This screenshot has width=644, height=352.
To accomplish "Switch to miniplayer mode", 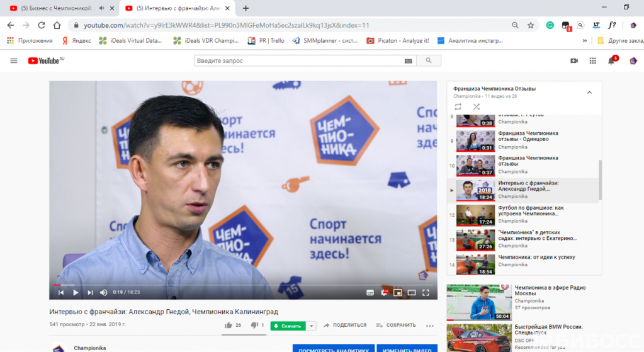I will [x=398, y=292].
